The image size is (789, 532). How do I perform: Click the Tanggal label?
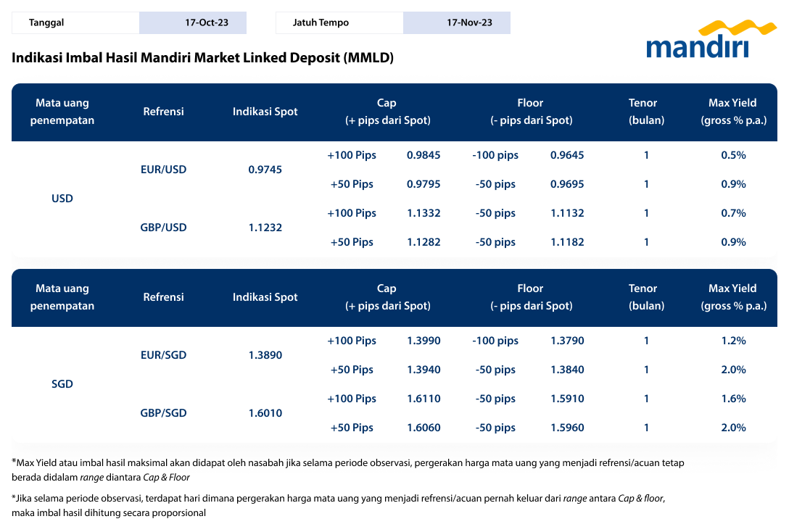[46, 22]
